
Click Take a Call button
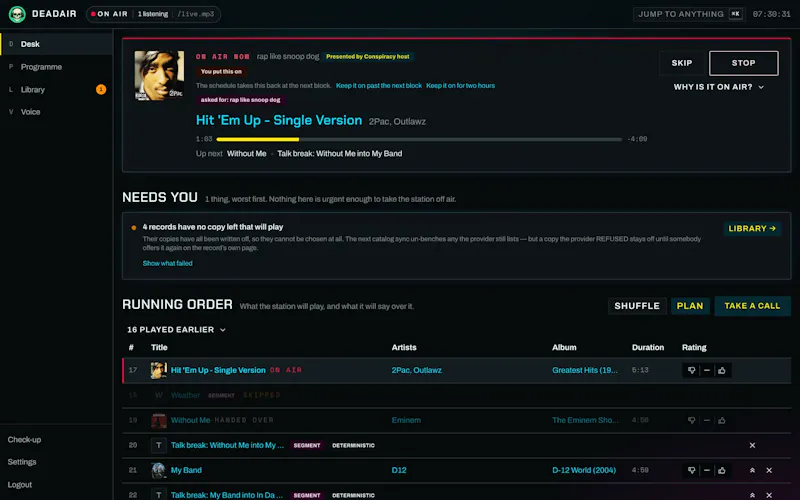pos(752,306)
